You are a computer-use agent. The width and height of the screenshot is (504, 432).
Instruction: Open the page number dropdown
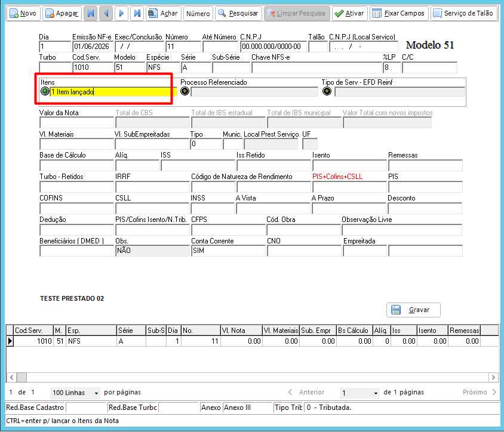coord(359,393)
